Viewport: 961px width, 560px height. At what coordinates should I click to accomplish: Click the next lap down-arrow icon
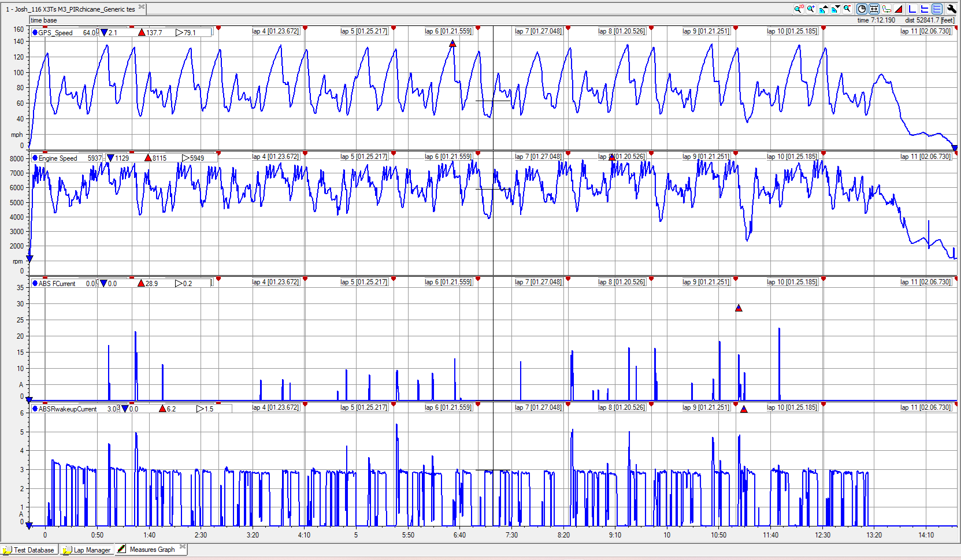click(x=836, y=9)
